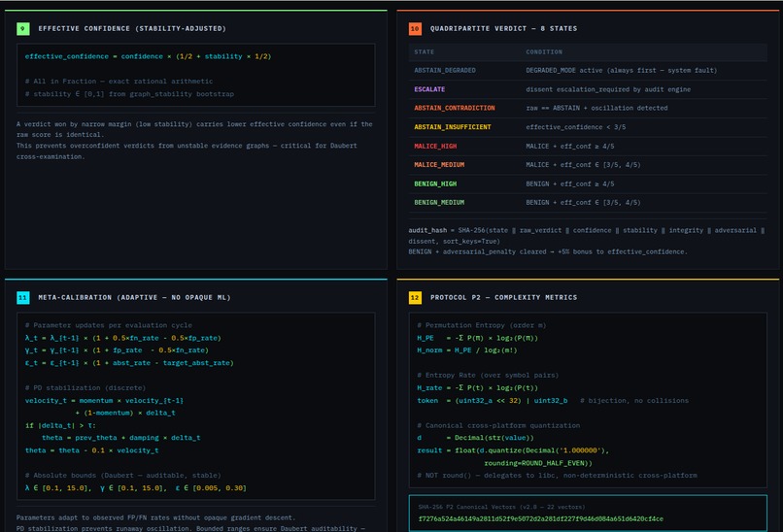
Task: Click the green number 9 badge
Action: coord(23,29)
